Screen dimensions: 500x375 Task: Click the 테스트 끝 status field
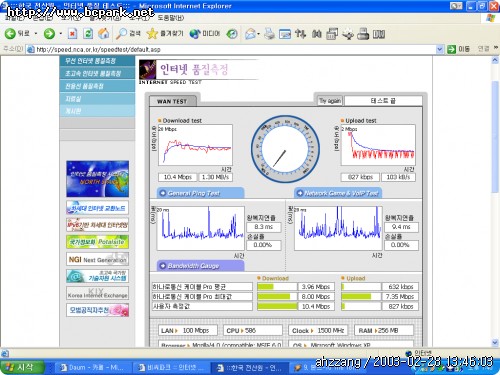coord(383,101)
